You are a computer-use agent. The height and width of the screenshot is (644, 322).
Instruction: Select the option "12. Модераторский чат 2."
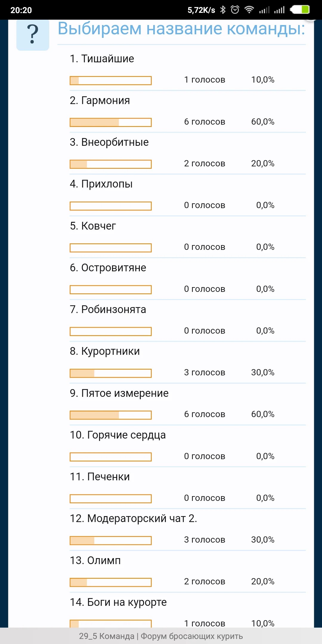[133, 518]
